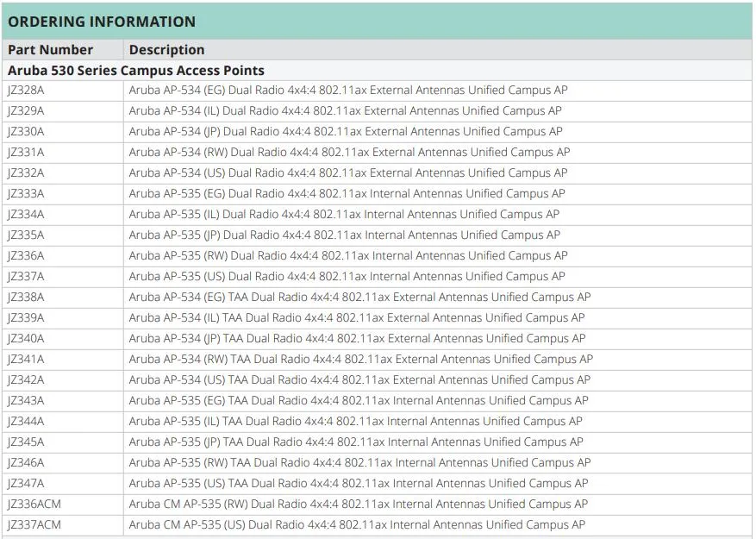Image resolution: width=756 pixels, height=539 pixels.
Task: Select the AP-535 (JP) TAA description
Action: 356,442
